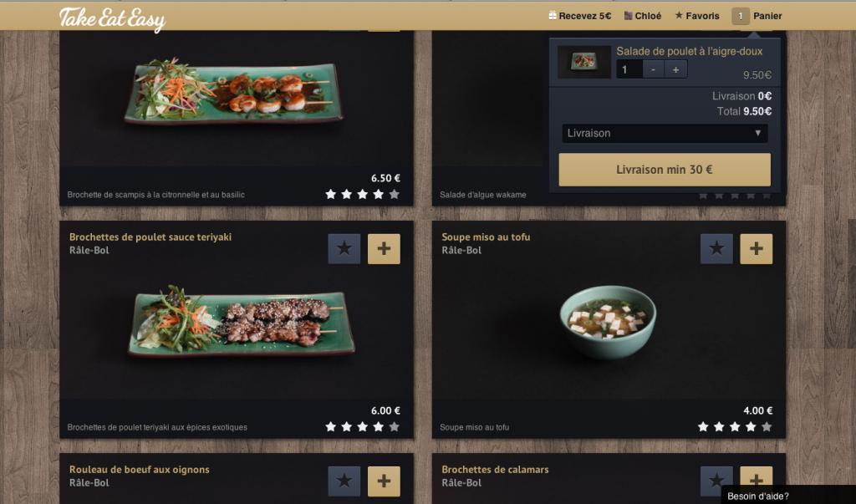Viewport: 856px width, 504px height.
Task: Toggle favorite star for Brochettes de calamars
Action: tap(716, 481)
